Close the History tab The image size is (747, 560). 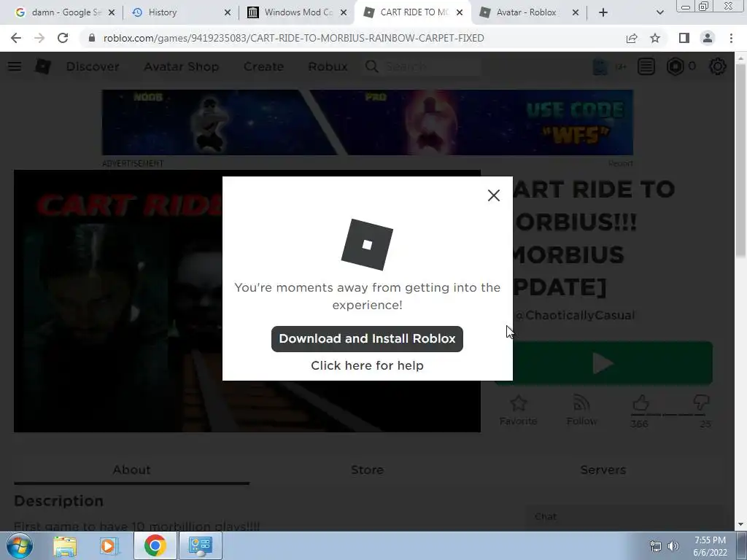[228, 12]
